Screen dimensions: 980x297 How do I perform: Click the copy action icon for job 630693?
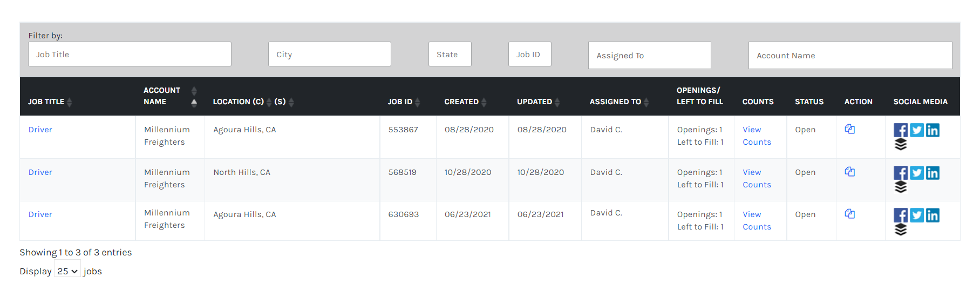click(x=849, y=214)
